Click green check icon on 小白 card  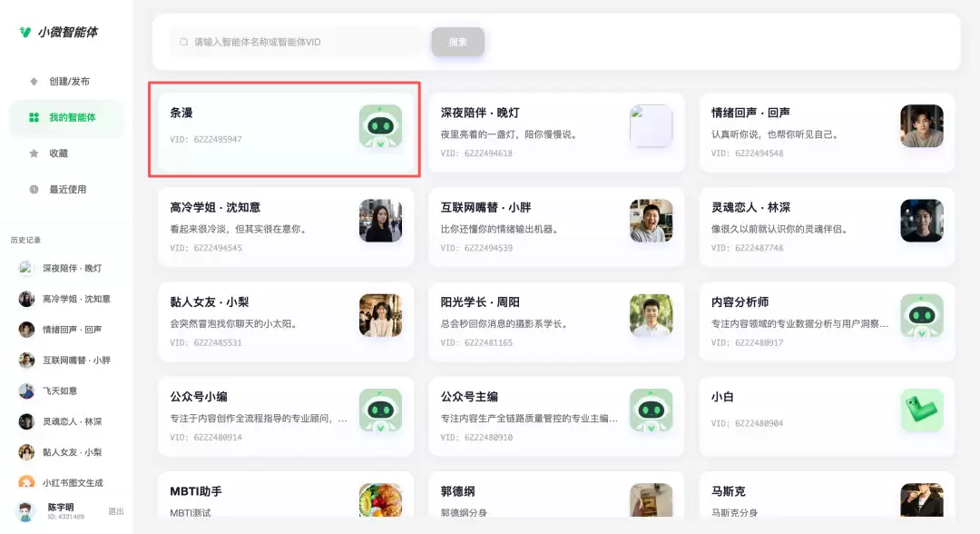(922, 410)
